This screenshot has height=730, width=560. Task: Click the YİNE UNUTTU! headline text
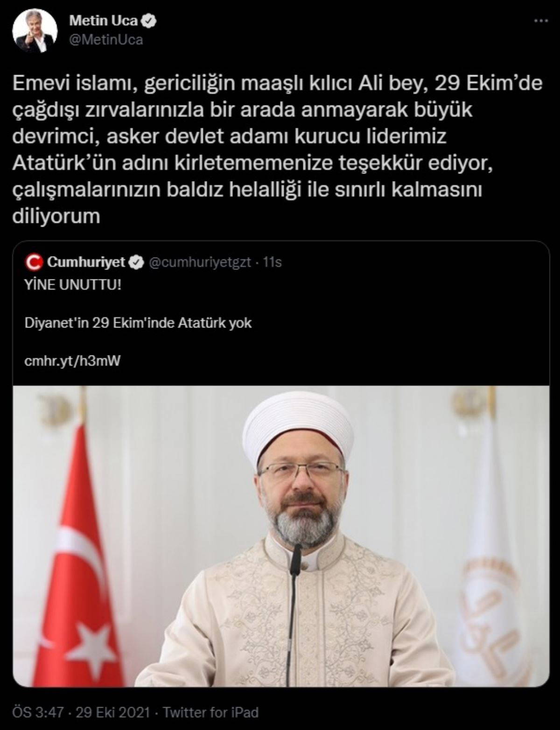pyautogui.click(x=73, y=285)
